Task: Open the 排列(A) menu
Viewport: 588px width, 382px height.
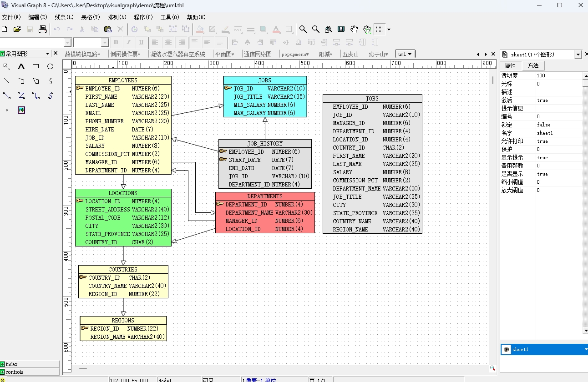Action: 117,17
